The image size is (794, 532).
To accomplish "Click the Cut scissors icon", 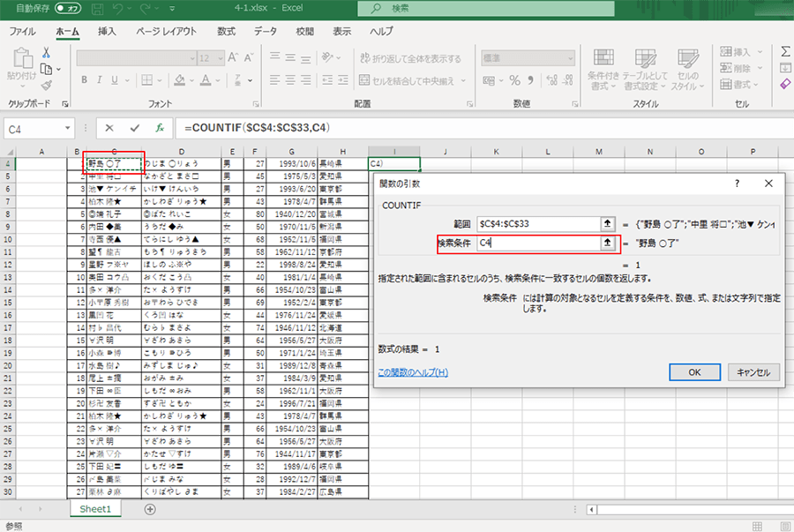I will [46, 53].
